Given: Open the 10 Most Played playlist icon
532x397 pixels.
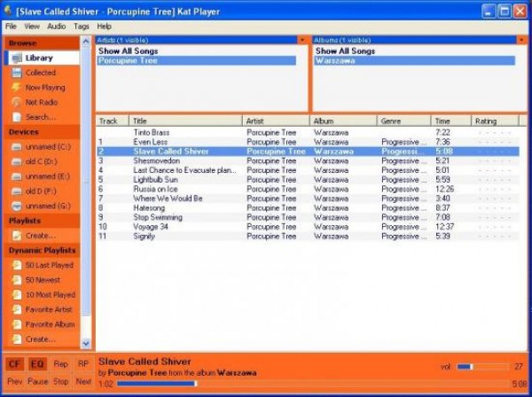Looking at the screenshot, I should tap(17, 295).
